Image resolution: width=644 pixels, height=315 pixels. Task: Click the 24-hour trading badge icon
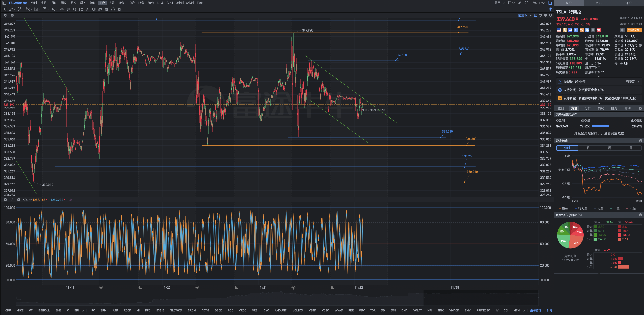(570, 30)
